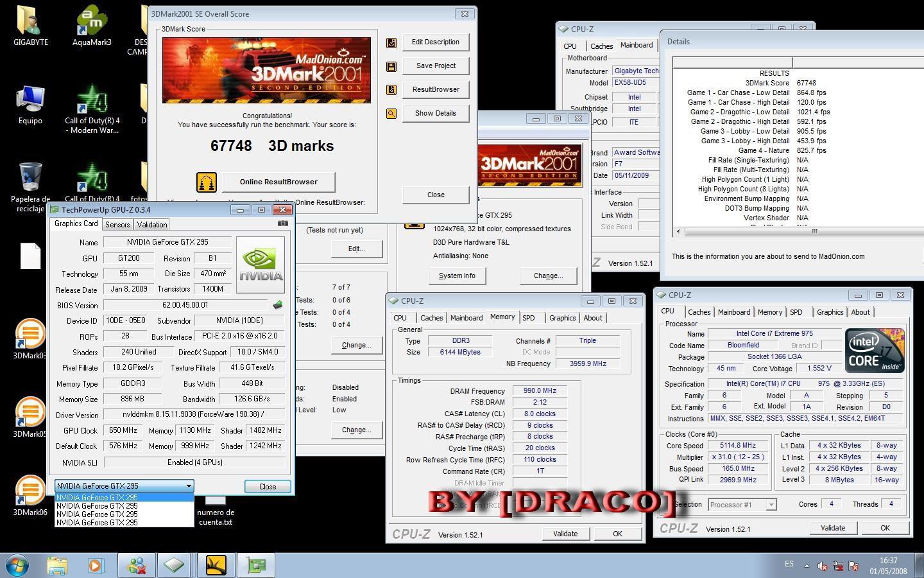This screenshot has height=578, width=924.
Task: Open the Sensors tab in GPU-Z
Action: coord(117,224)
